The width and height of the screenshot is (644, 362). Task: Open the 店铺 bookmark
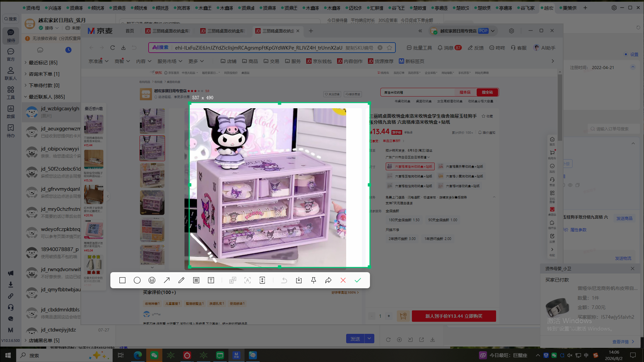pos(228,61)
